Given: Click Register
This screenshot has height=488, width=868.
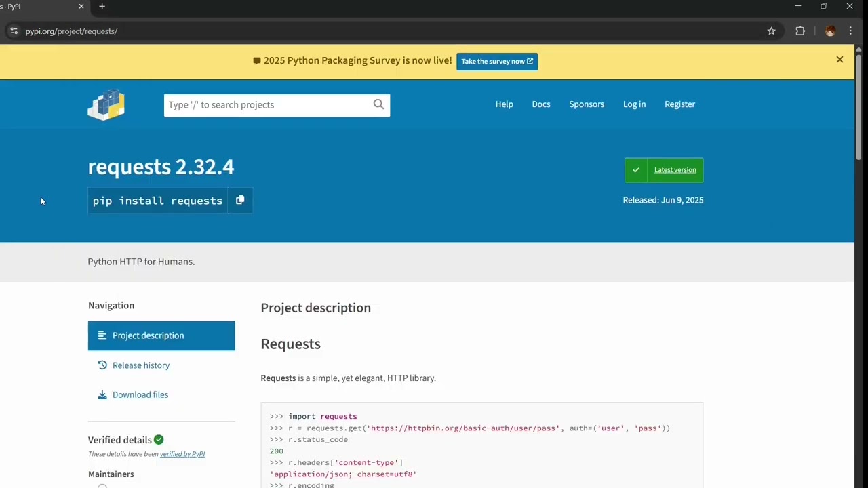Looking at the screenshot, I should 679,104.
